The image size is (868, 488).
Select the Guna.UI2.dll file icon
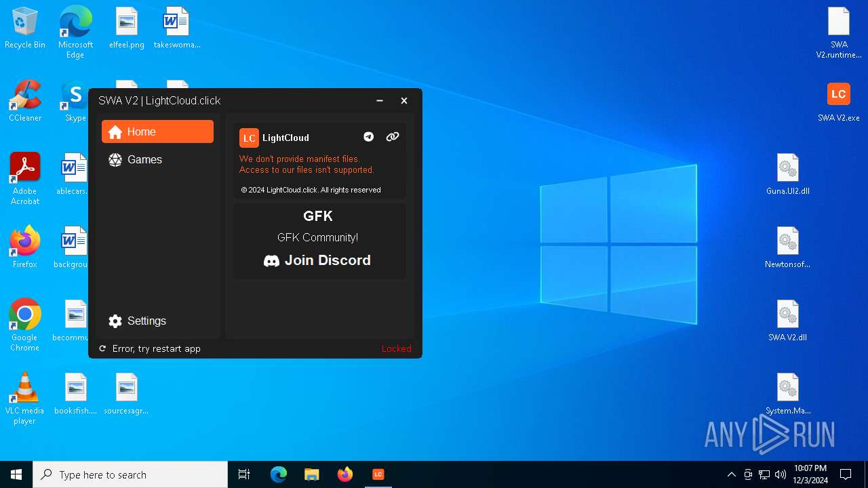click(x=788, y=174)
